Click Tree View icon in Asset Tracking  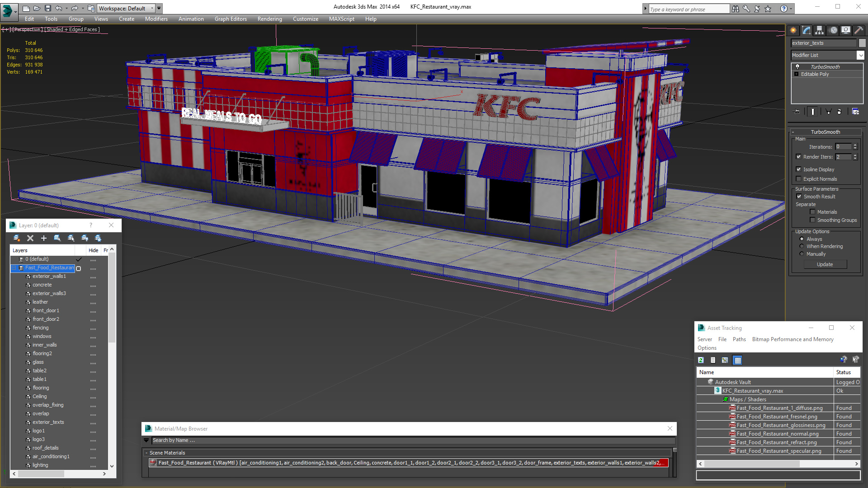click(725, 360)
